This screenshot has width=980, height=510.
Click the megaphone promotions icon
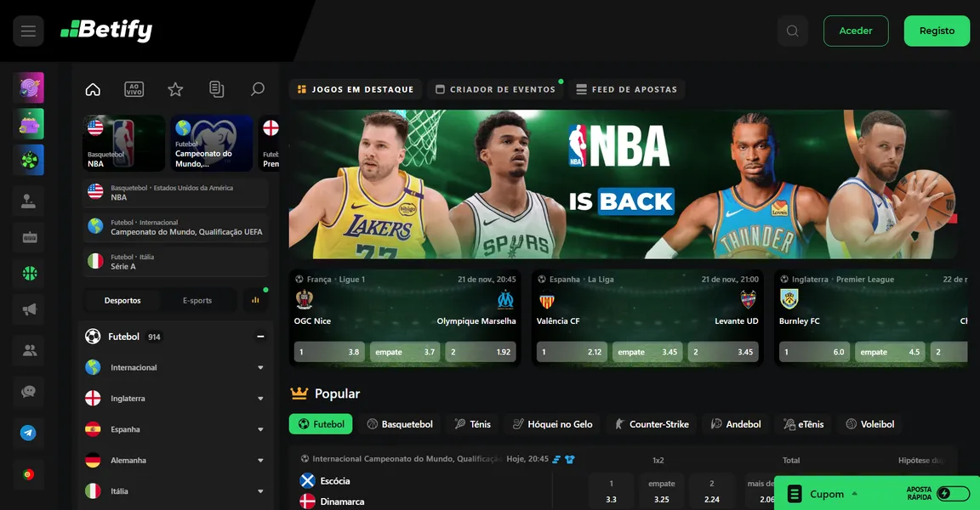coord(29,310)
